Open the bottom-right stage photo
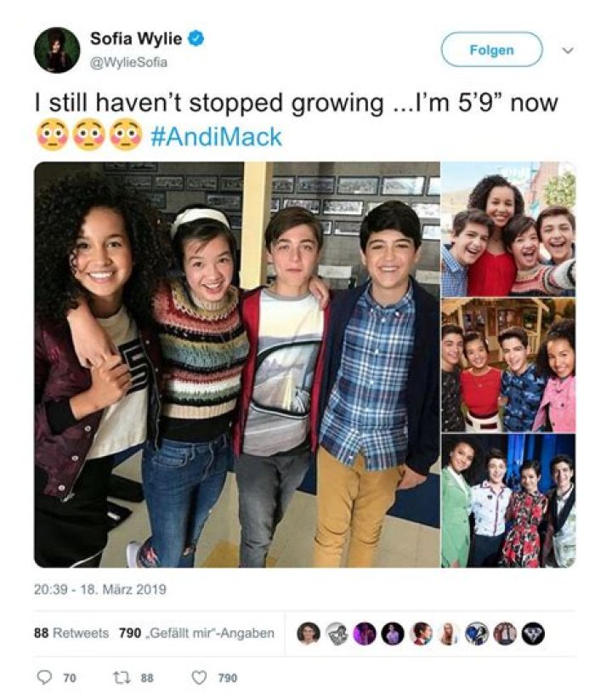The height and width of the screenshot is (700, 612). (x=508, y=500)
